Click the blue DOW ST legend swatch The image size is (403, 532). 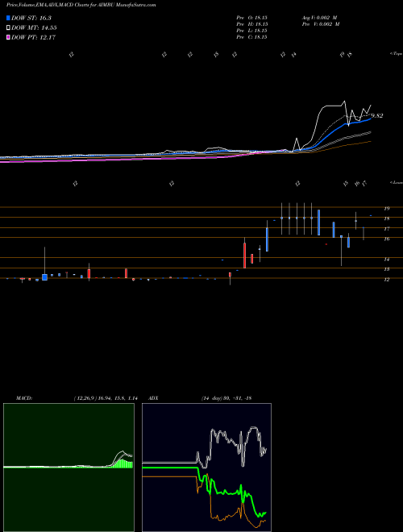tap(8, 18)
